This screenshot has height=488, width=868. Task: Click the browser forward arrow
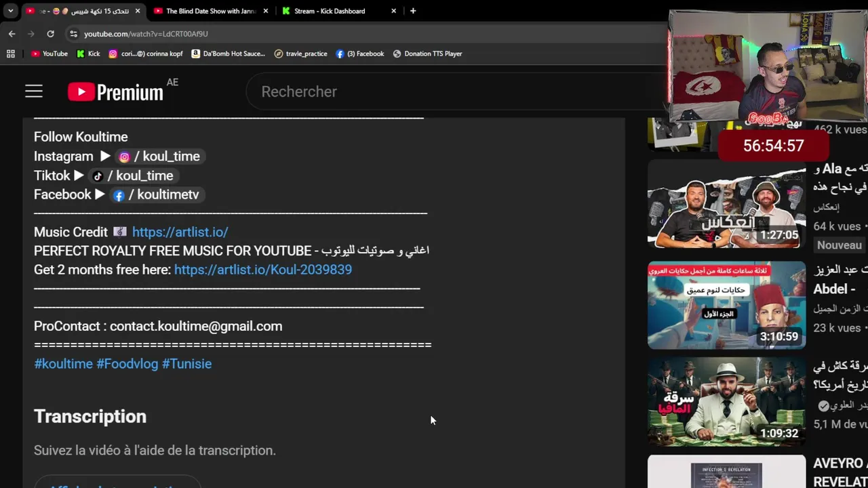tap(31, 33)
